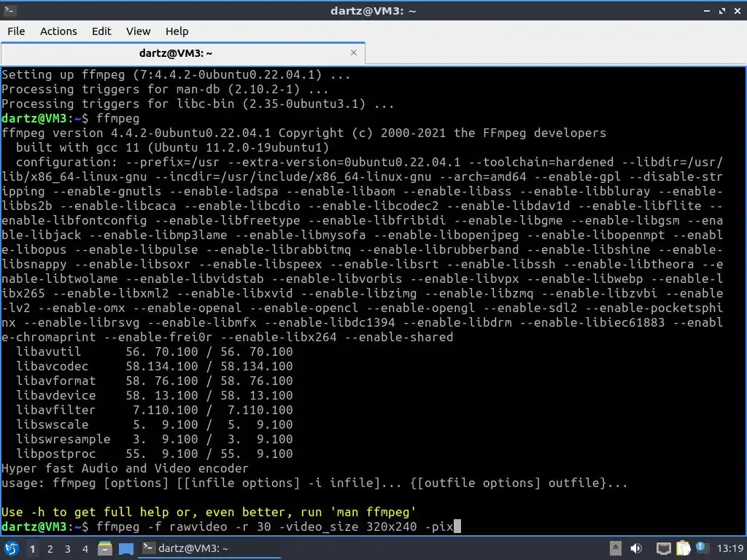This screenshot has width=747, height=560.
Task: Open the network status tray icon
Action: (x=663, y=548)
